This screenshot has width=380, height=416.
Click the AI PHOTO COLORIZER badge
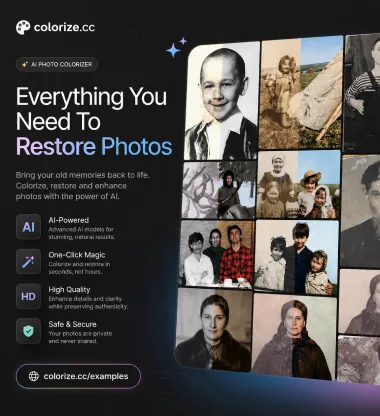click(x=57, y=64)
